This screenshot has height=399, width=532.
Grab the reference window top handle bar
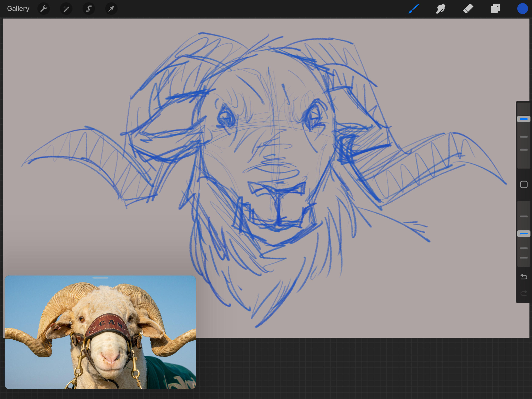[x=100, y=278]
